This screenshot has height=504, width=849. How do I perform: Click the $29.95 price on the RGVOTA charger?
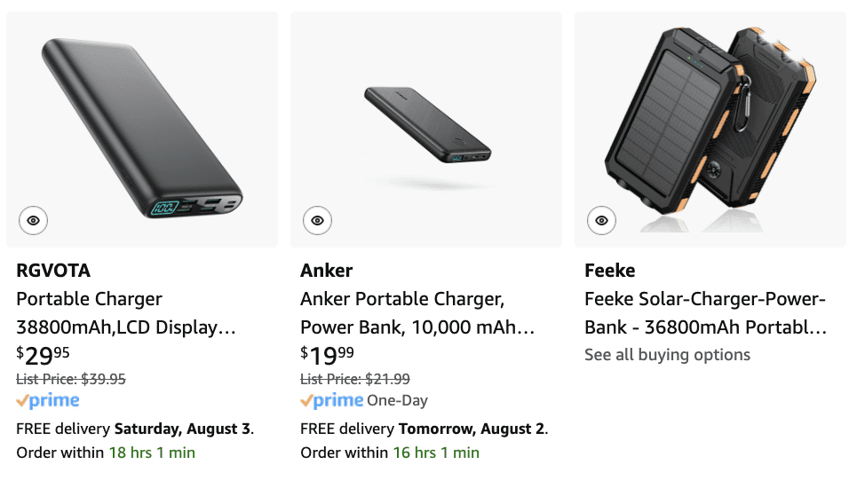44,356
